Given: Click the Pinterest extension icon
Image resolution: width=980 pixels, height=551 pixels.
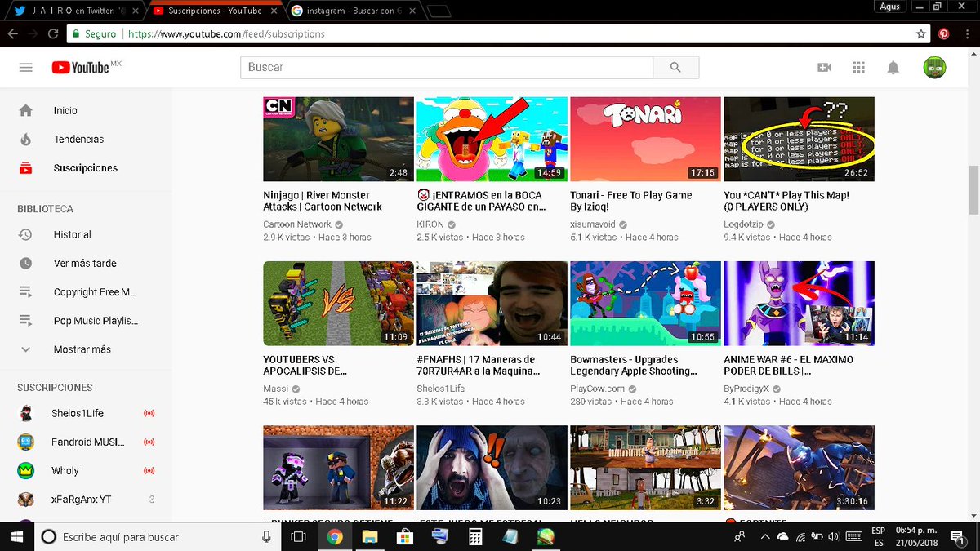Looking at the screenshot, I should pos(943,34).
